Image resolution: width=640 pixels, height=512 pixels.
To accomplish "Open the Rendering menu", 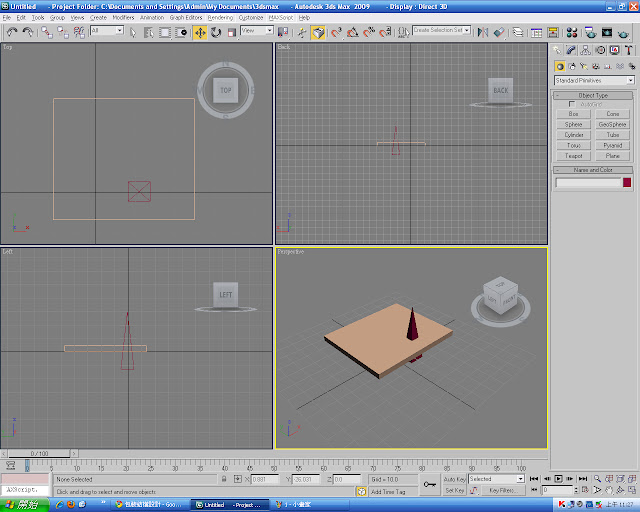I will coord(220,17).
